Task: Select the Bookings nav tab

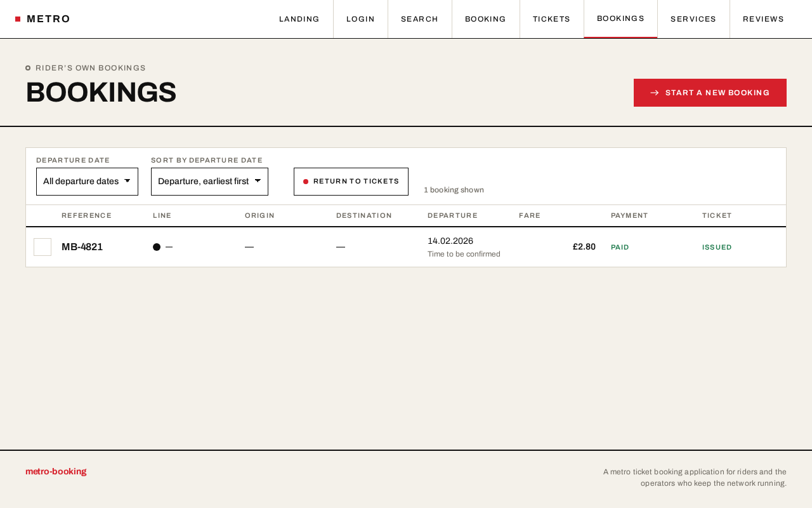Action: [620, 19]
